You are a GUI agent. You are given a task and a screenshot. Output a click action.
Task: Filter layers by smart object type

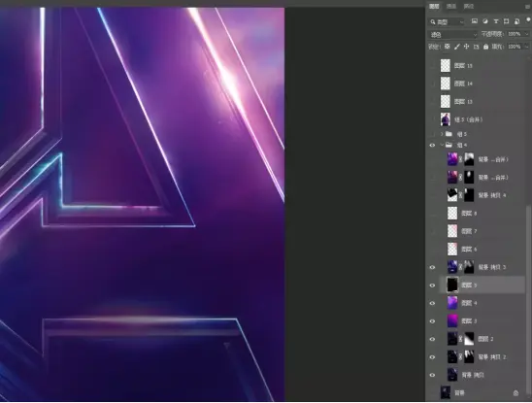(x=516, y=21)
